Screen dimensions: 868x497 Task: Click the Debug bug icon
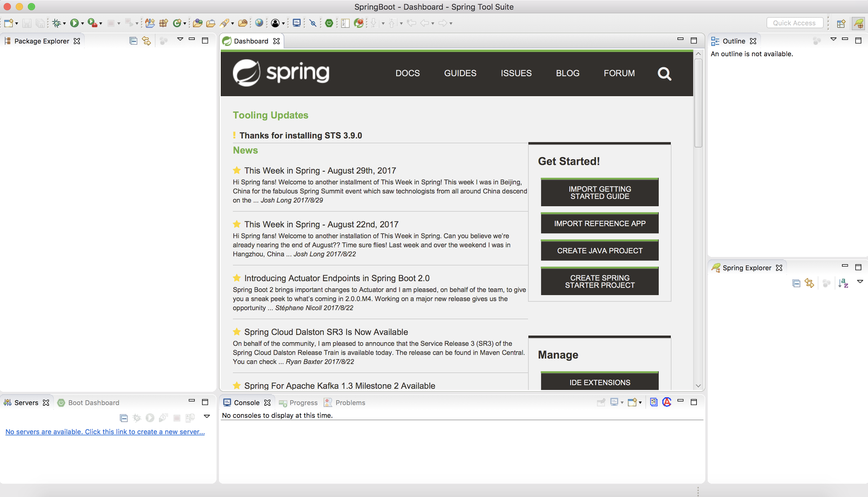pyautogui.click(x=56, y=23)
